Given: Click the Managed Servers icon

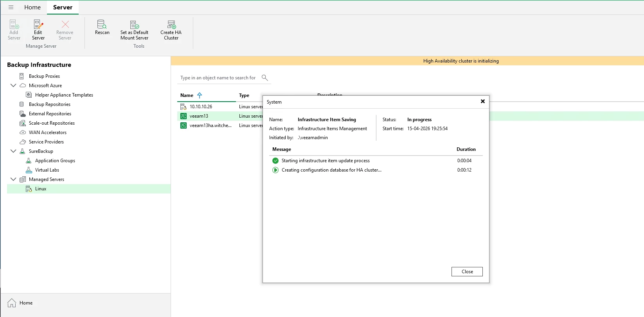Looking at the screenshot, I should pos(23,179).
